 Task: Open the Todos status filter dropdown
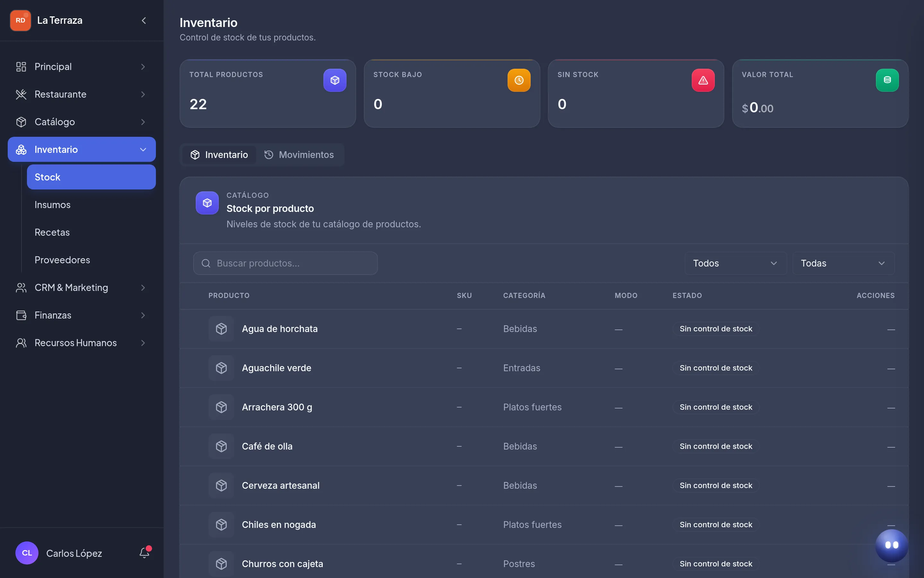[735, 263]
